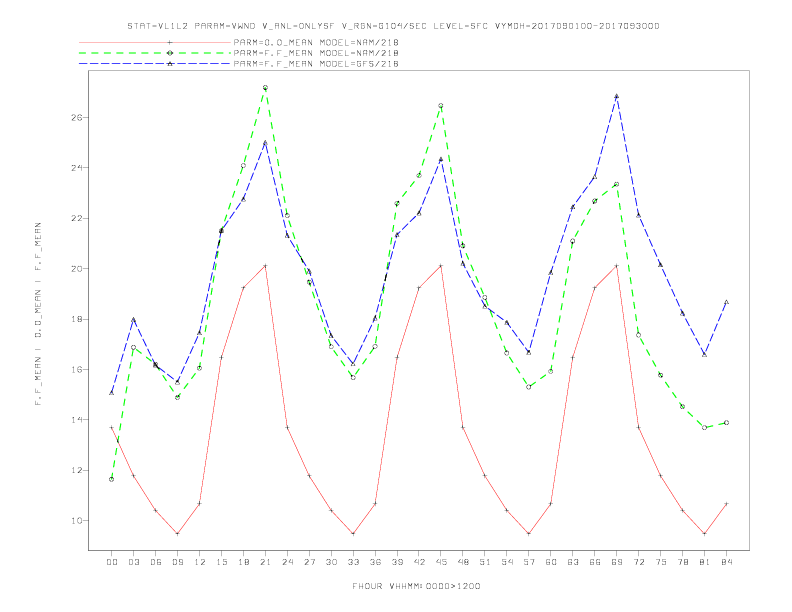Click x-axis tick label 42

point(419,562)
